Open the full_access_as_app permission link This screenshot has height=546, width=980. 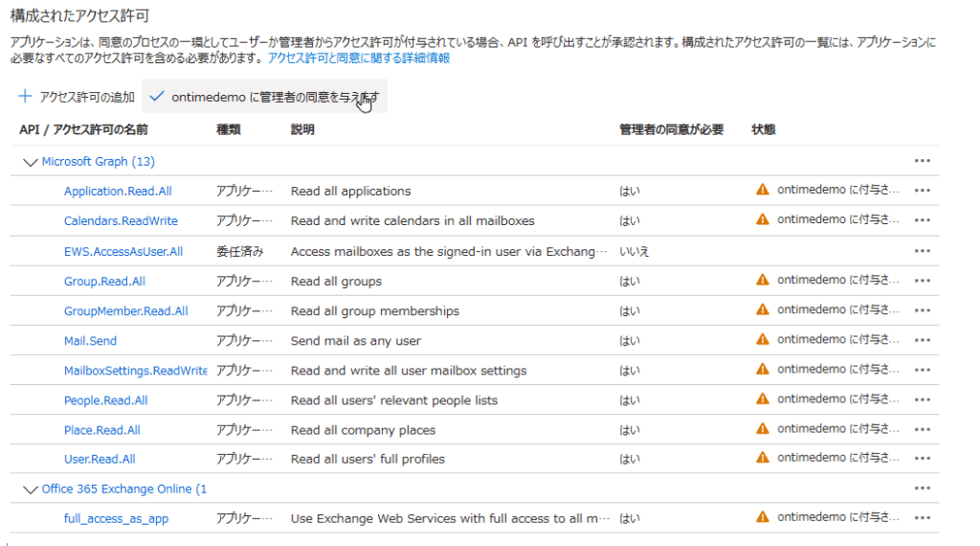point(116,518)
